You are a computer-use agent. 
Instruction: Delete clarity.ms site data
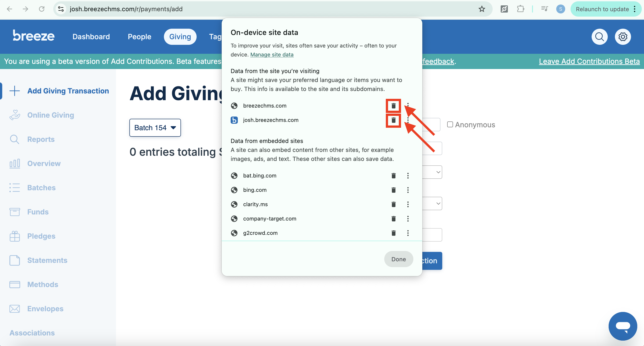click(393, 204)
